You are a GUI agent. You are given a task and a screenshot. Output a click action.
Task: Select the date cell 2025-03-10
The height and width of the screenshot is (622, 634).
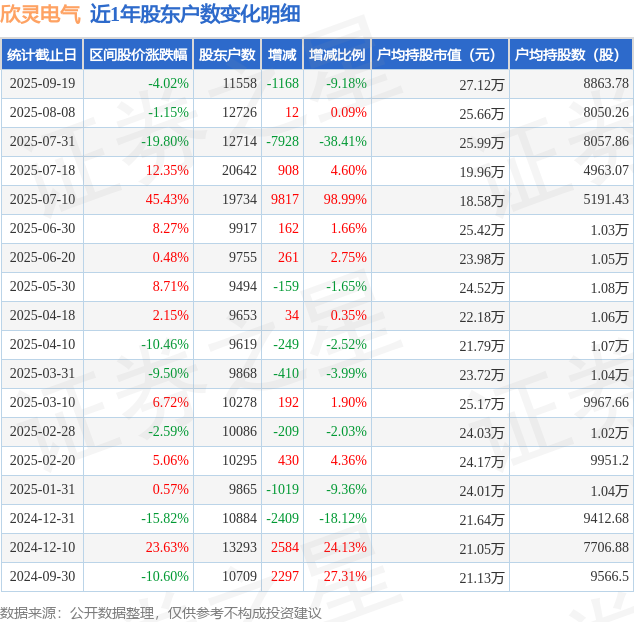click(42, 402)
